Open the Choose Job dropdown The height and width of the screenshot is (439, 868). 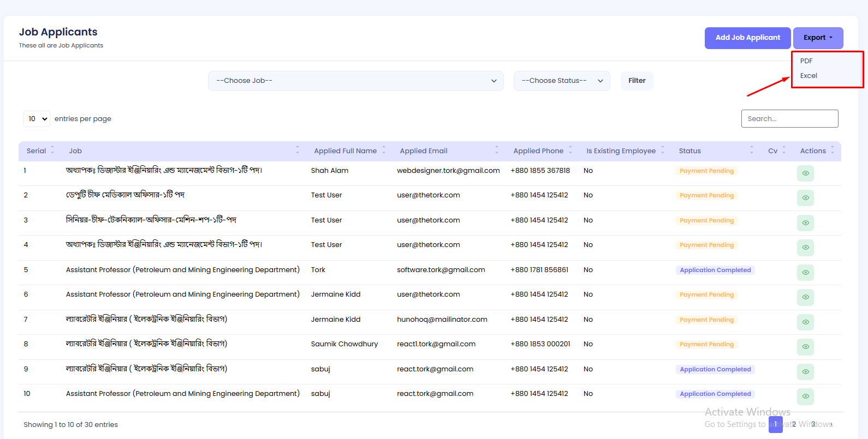[355, 81]
